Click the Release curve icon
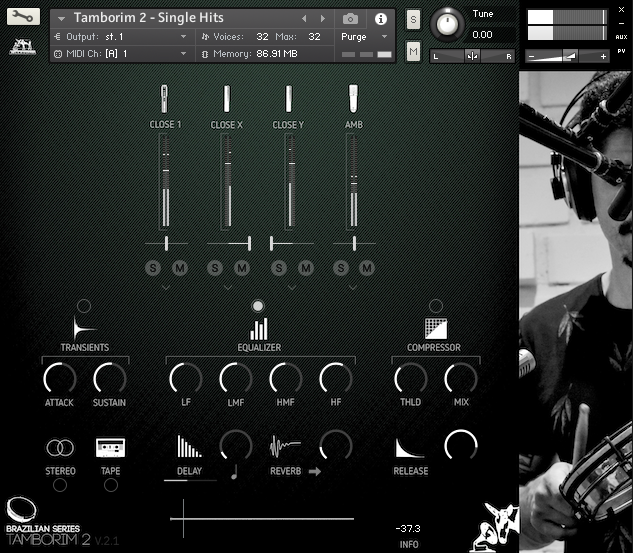This screenshot has height=553, width=633. pos(409,448)
